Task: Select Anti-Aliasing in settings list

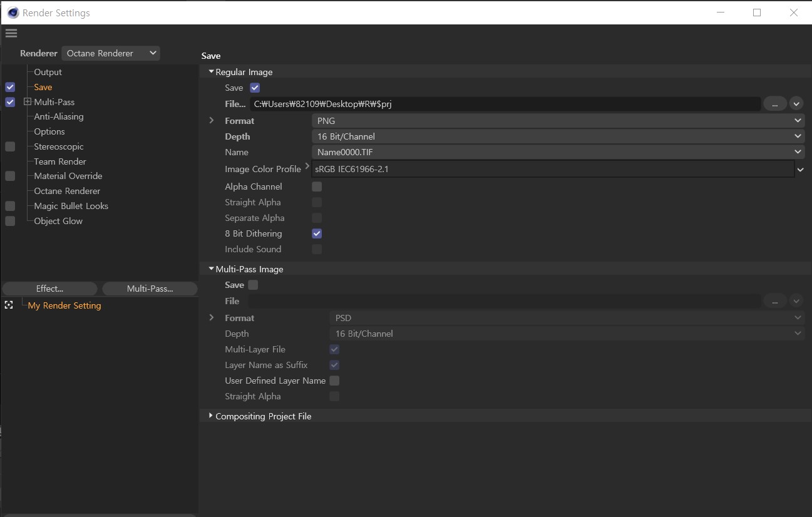Action: click(59, 116)
